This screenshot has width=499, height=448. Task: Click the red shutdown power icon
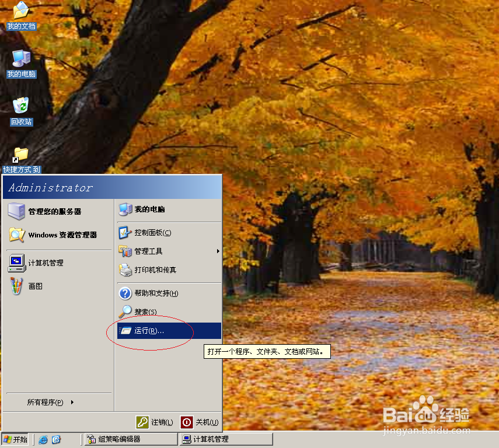point(187,422)
